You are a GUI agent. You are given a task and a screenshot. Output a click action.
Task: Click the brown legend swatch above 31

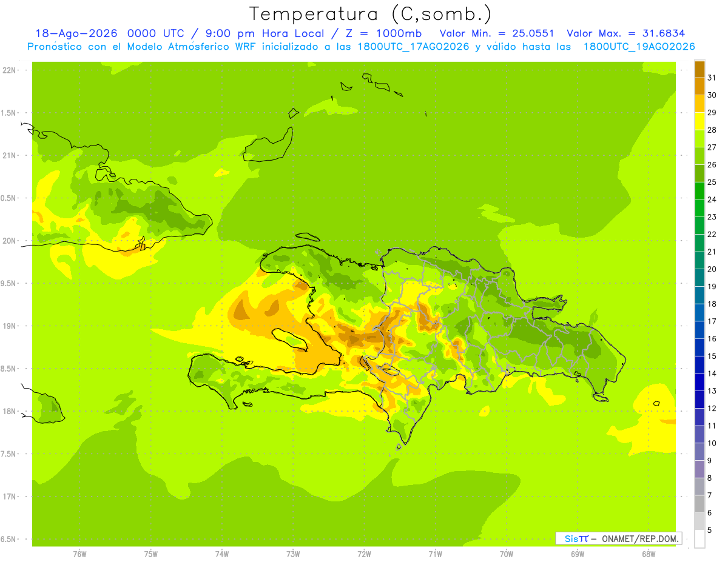pyautogui.click(x=699, y=69)
